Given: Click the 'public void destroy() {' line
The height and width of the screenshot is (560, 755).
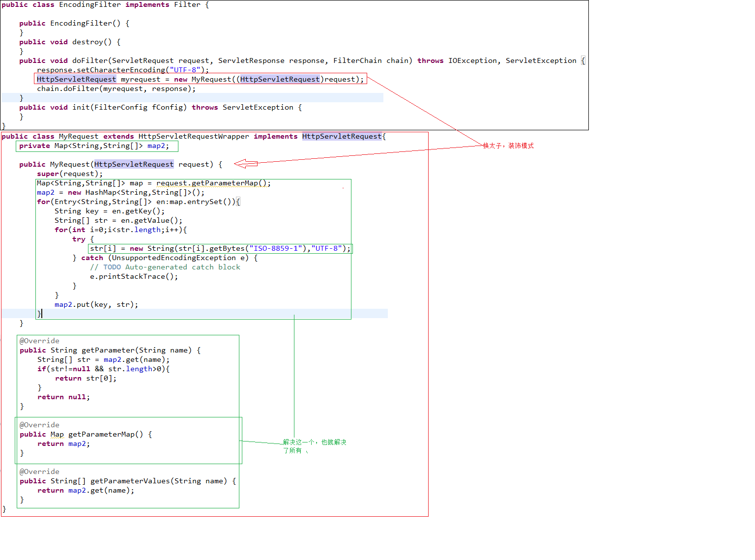Looking at the screenshot, I should pos(70,42).
